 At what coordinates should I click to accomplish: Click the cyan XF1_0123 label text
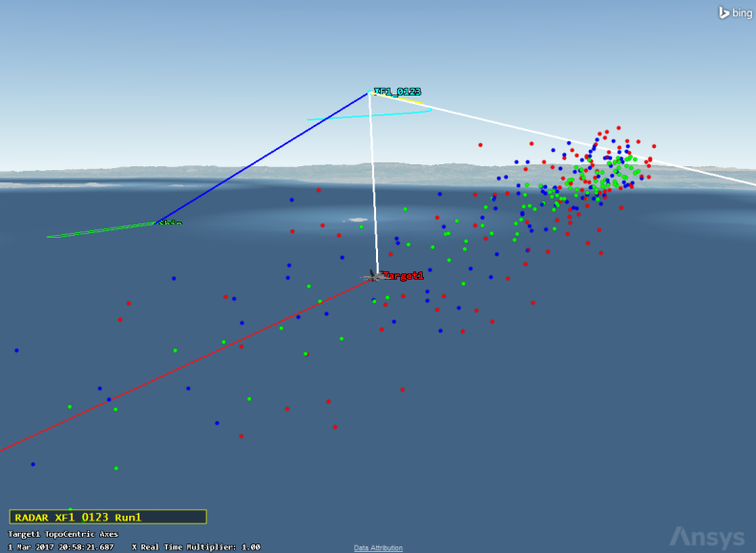[x=397, y=92]
